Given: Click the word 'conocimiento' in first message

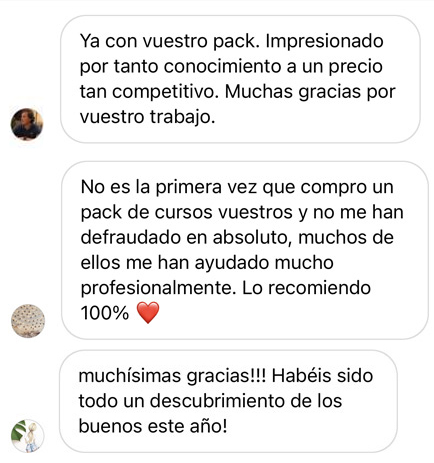Looking at the screenshot, I should pyautogui.click(x=223, y=67).
